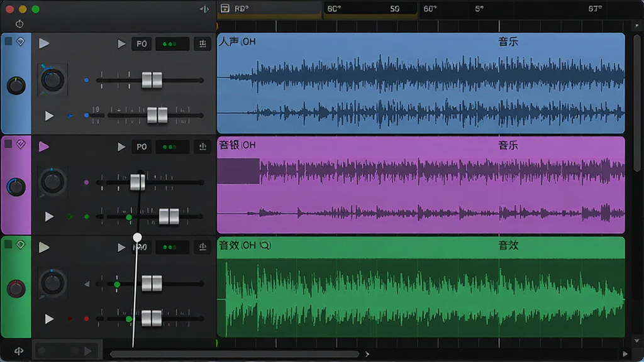Image resolution: width=644 pixels, height=362 pixels.
Task: Click the round knob in the blue color strip
Action: click(16, 85)
